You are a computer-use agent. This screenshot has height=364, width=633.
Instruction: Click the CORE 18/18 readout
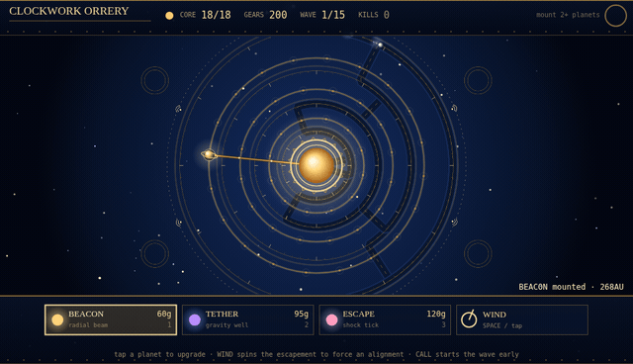(206, 15)
